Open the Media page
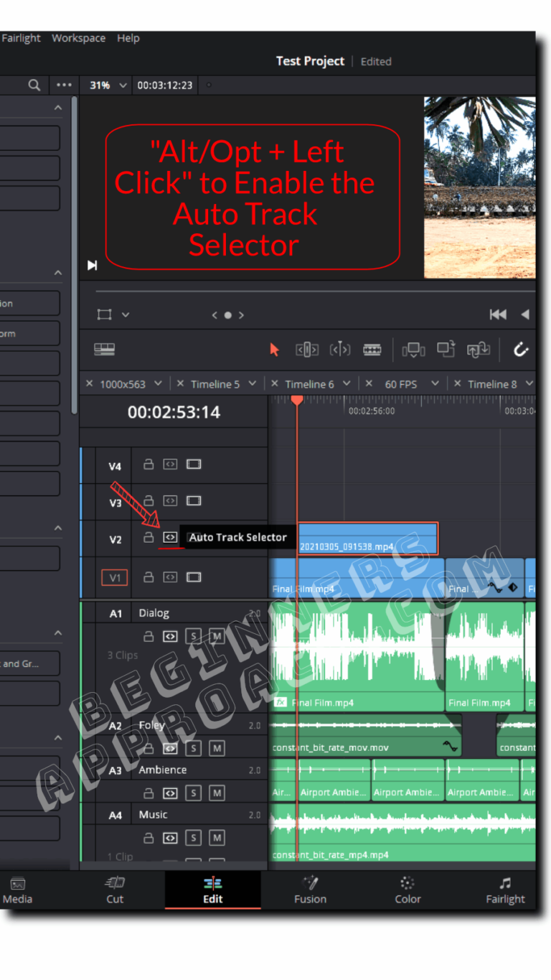The image size is (551, 980). tap(18, 890)
